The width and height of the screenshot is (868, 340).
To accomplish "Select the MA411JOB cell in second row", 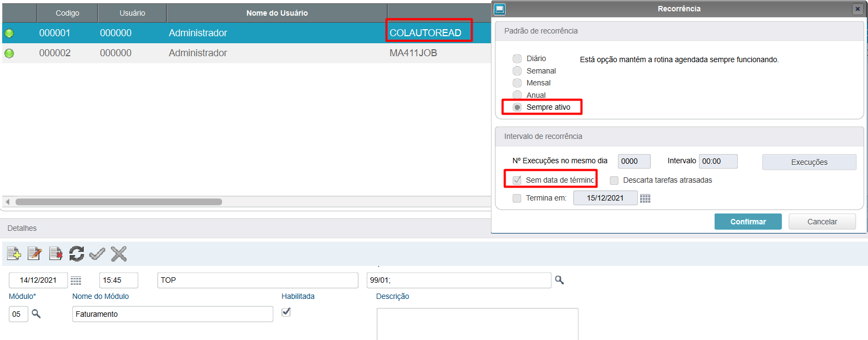I will (x=413, y=53).
